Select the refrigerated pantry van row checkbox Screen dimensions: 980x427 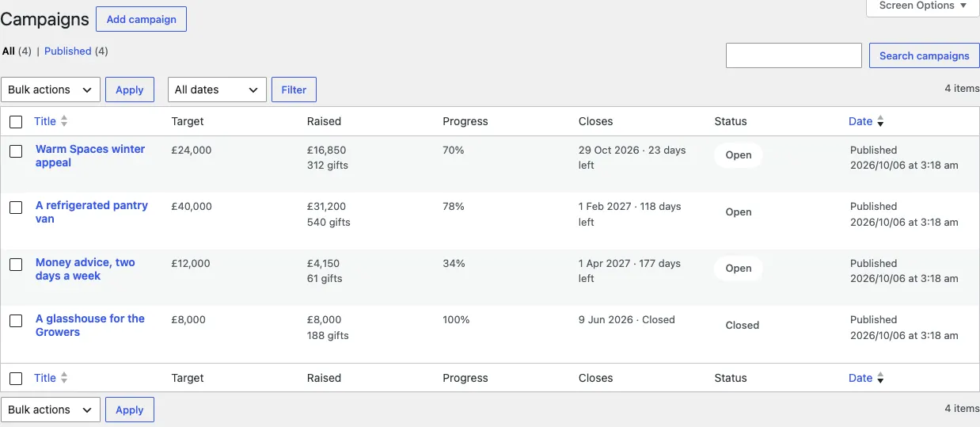point(16,208)
